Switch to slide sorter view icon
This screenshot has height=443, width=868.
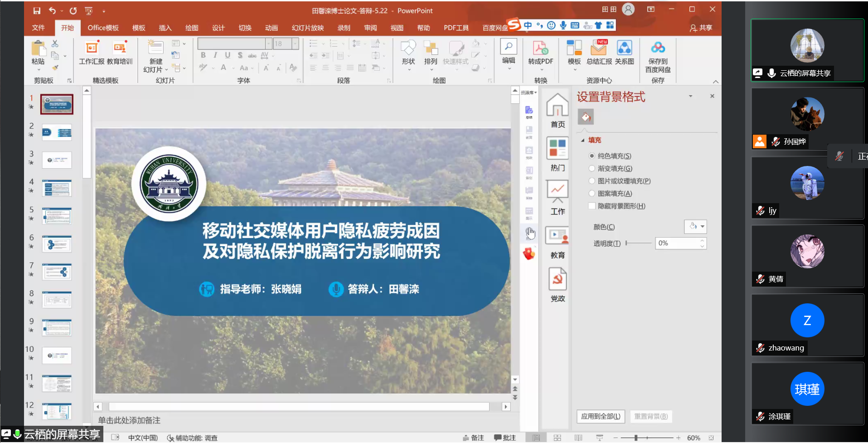click(557, 438)
